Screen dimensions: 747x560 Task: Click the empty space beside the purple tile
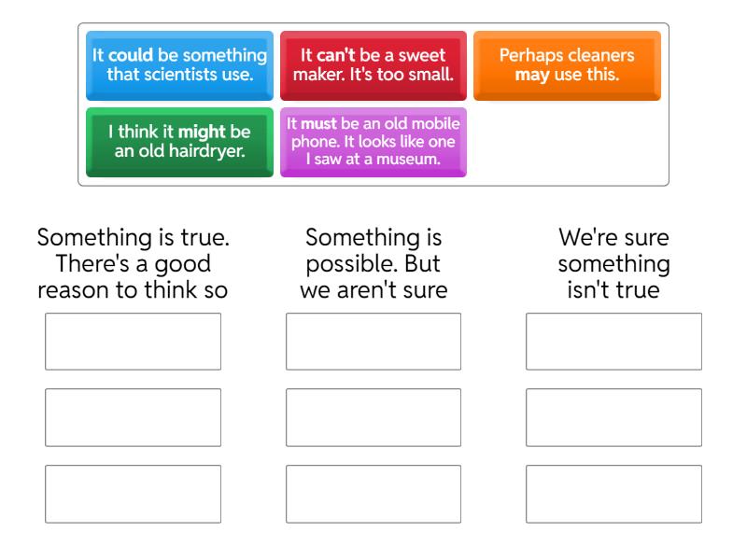click(x=567, y=141)
